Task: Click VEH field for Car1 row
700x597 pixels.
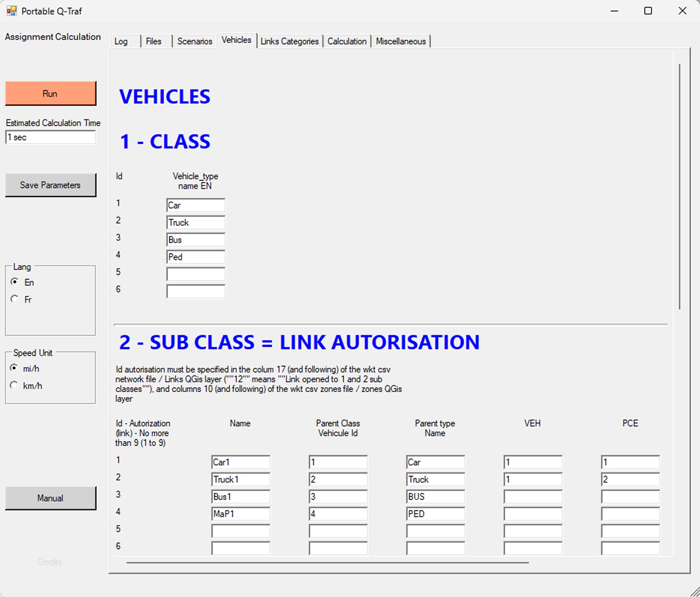Action: (x=533, y=462)
